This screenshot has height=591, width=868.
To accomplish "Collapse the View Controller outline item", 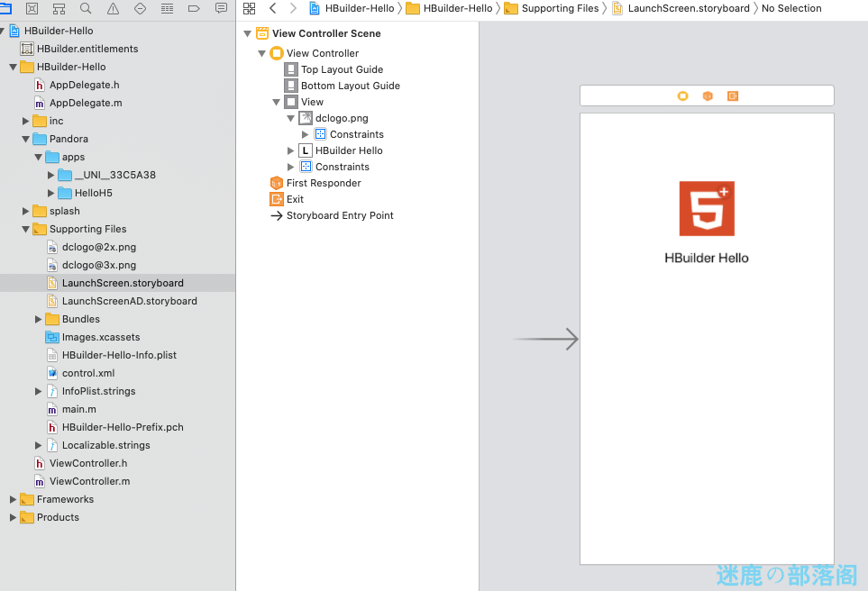I will click(261, 54).
